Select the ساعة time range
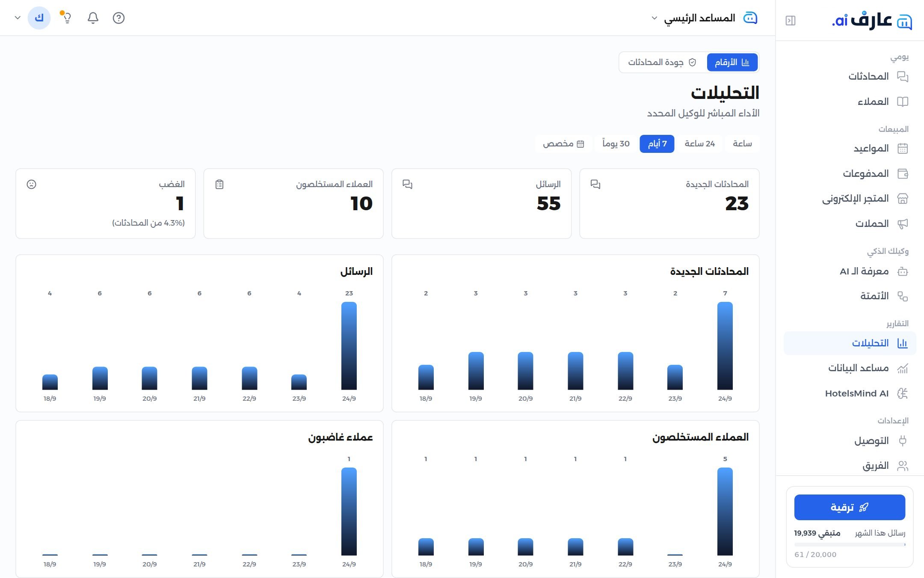Viewport: 924px width, 578px height. point(742,144)
